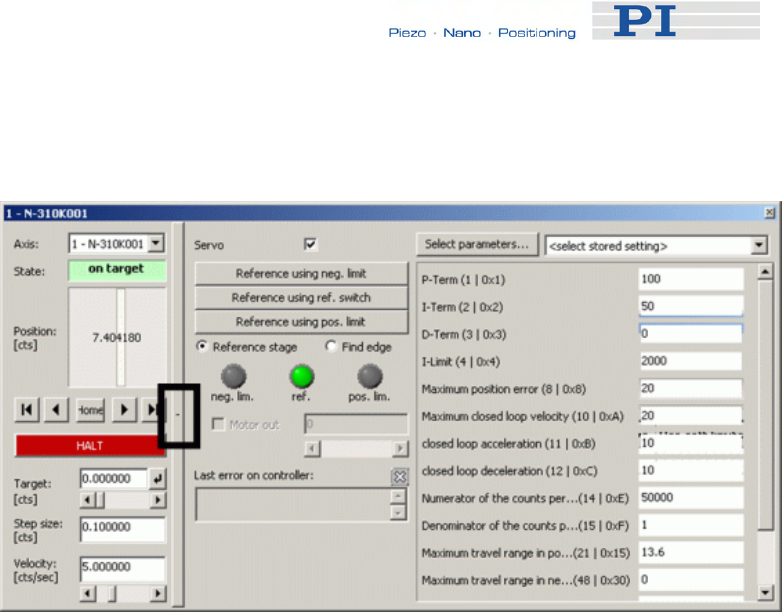Step the axis right one increment
Screen dimensions: 782x612
[x=124, y=410]
